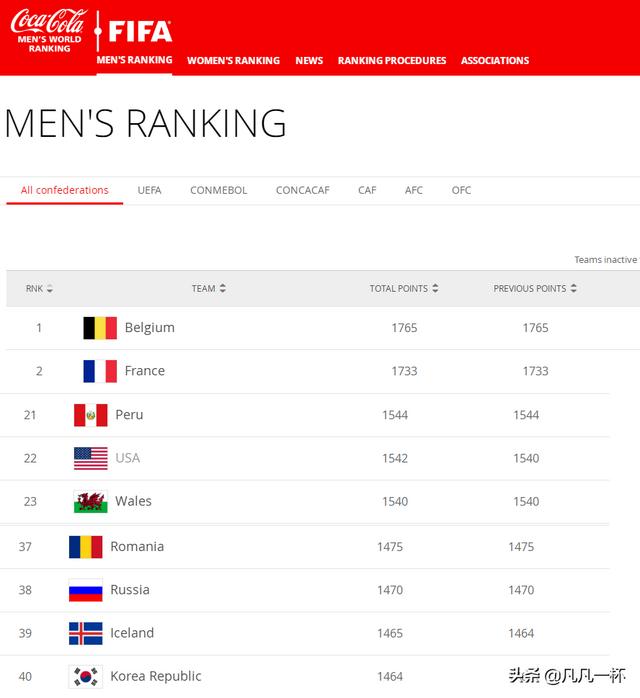Click the Peru flag icon
This screenshot has width=640, height=698.
tap(91, 415)
